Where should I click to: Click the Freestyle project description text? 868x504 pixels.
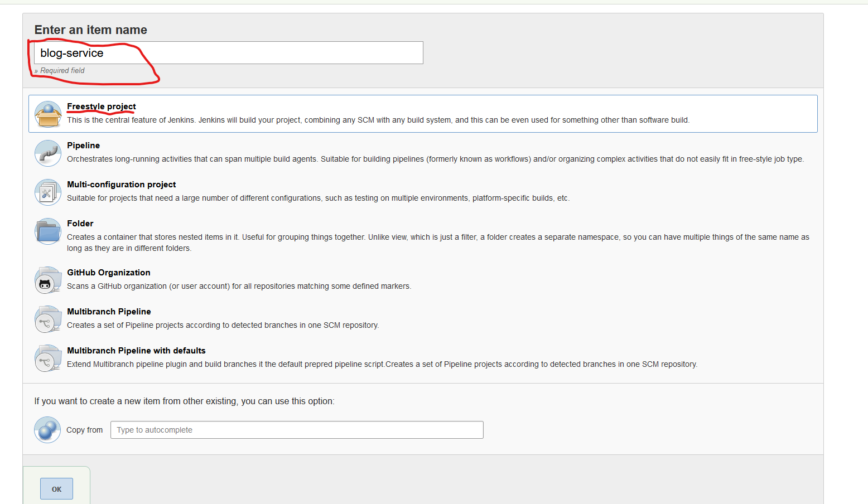378,120
